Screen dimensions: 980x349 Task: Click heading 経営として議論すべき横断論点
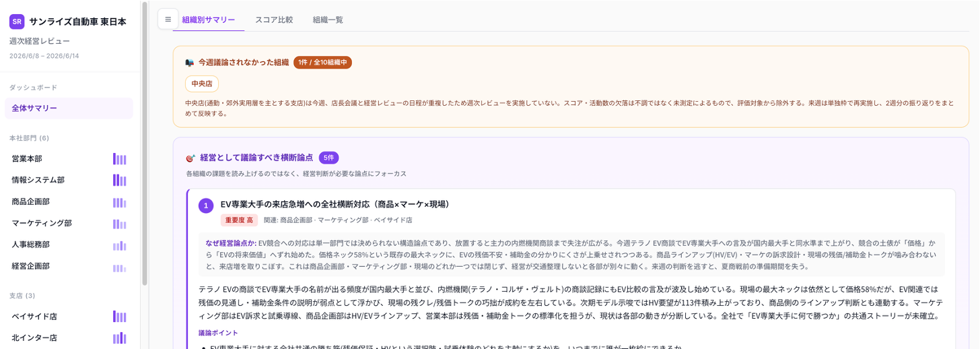[256, 158]
